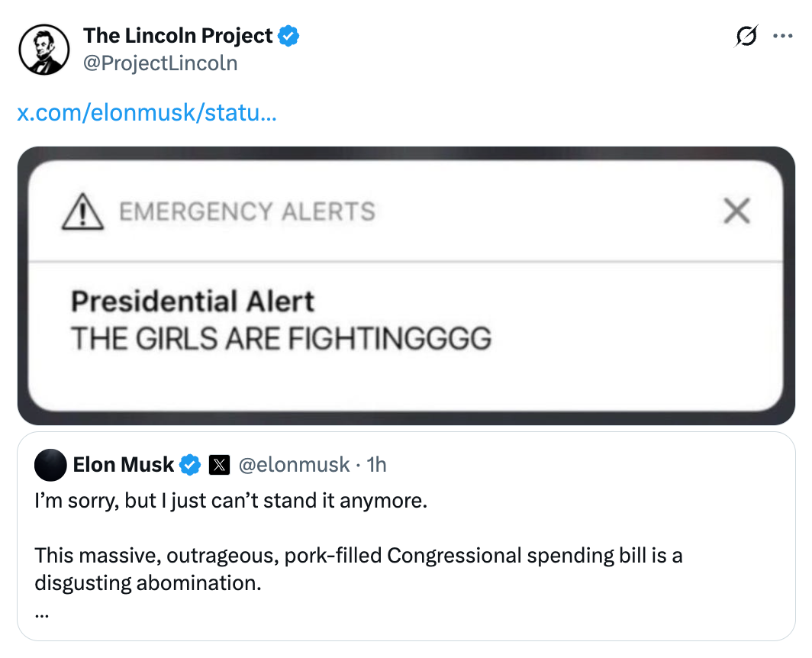Viewport: 812px width, 658px height.
Task: Open The Lincoln Project profile avatar
Action: pyautogui.click(x=44, y=49)
